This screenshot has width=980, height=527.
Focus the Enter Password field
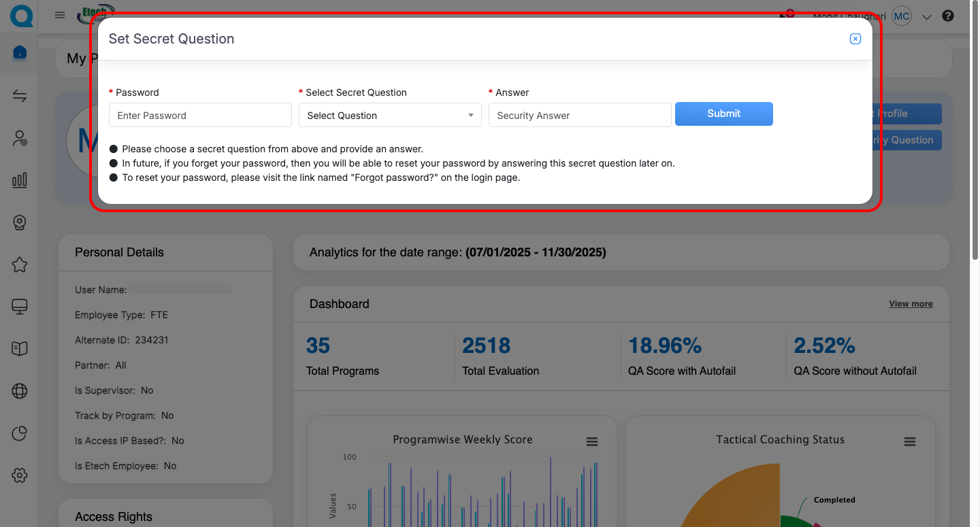tap(200, 116)
